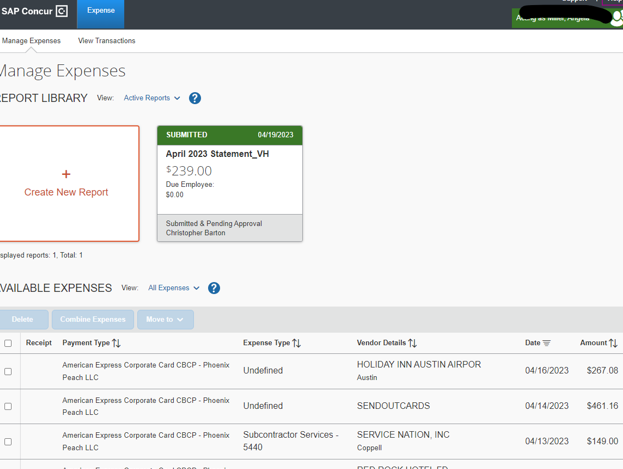Sort by Payment Type arrows
The height and width of the screenshot is (469, 623).
point(116,343)
